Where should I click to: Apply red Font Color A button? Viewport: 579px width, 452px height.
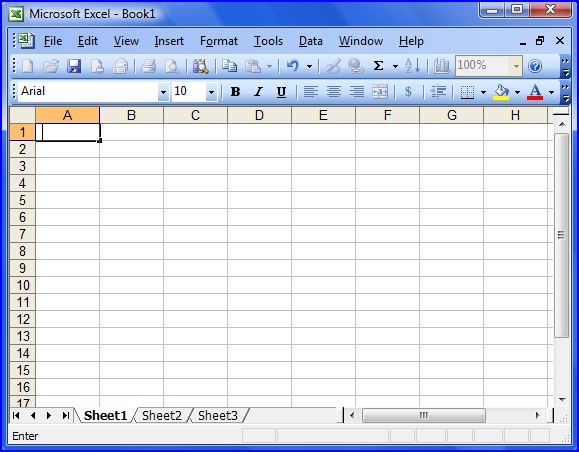pyautogui.click(x=535, y=92)
